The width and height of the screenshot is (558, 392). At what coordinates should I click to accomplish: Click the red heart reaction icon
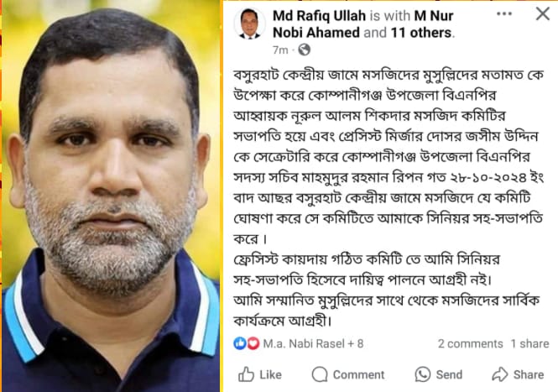coord(253,343)
